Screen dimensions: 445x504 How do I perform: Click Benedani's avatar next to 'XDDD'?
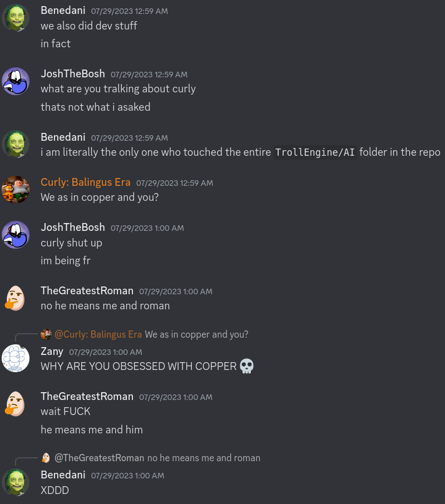pyautogui.click(x=16, y=482)
